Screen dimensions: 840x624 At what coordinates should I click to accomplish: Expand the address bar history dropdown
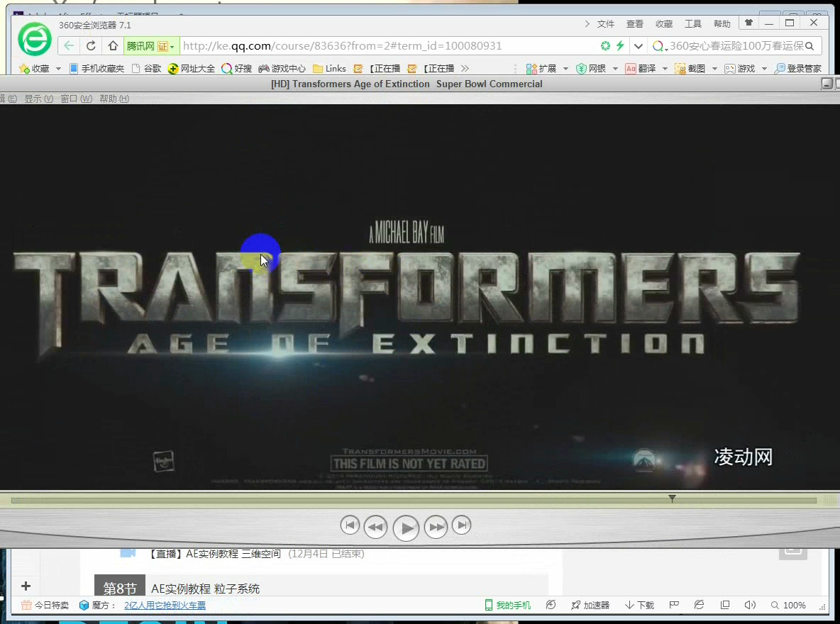[x=638, y=46]
